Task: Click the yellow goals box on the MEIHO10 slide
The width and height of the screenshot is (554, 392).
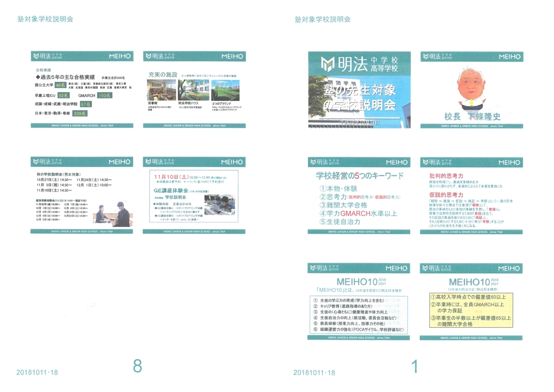Action: pos(471,311)
